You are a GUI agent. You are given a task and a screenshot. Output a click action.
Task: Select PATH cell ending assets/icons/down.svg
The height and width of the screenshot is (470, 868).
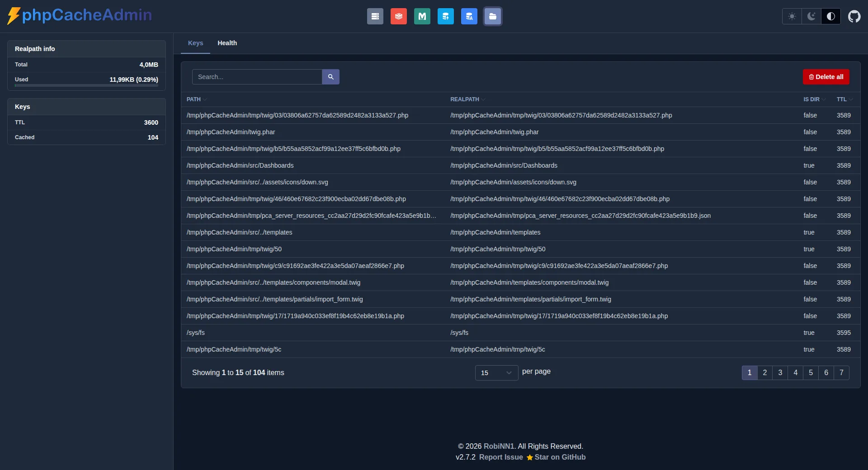(257, 182)
